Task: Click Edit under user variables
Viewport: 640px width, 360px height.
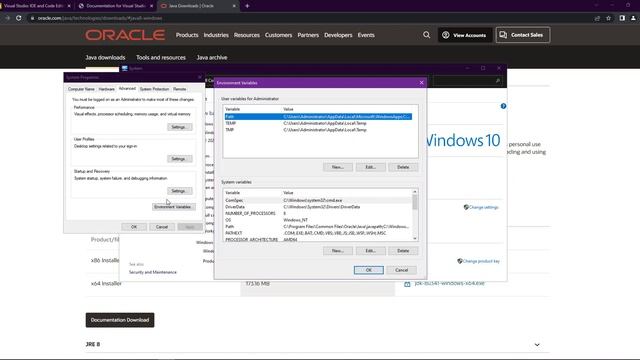Action: 370,167
